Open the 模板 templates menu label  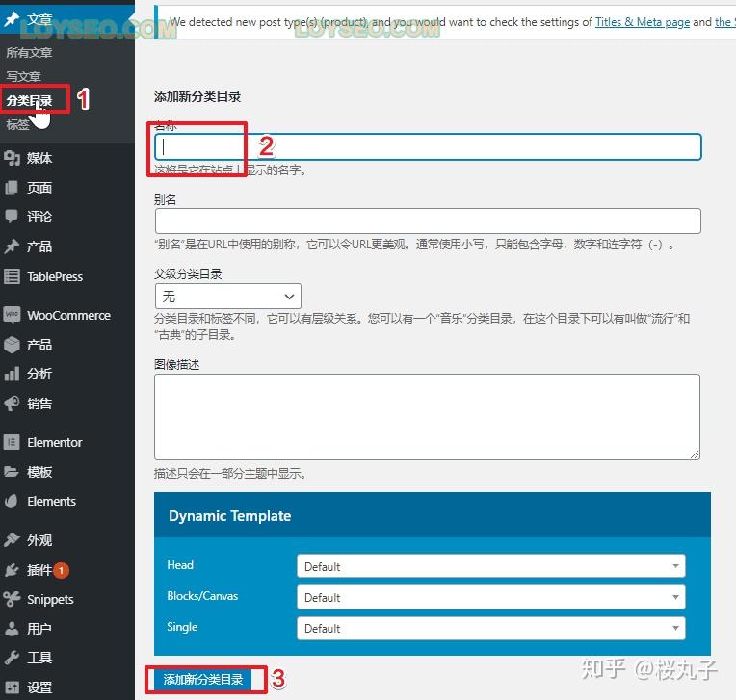click(x=39, y=472)
